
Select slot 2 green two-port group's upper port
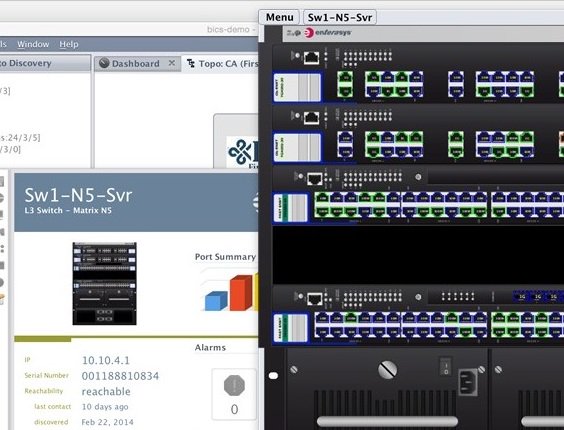[456, 138]
